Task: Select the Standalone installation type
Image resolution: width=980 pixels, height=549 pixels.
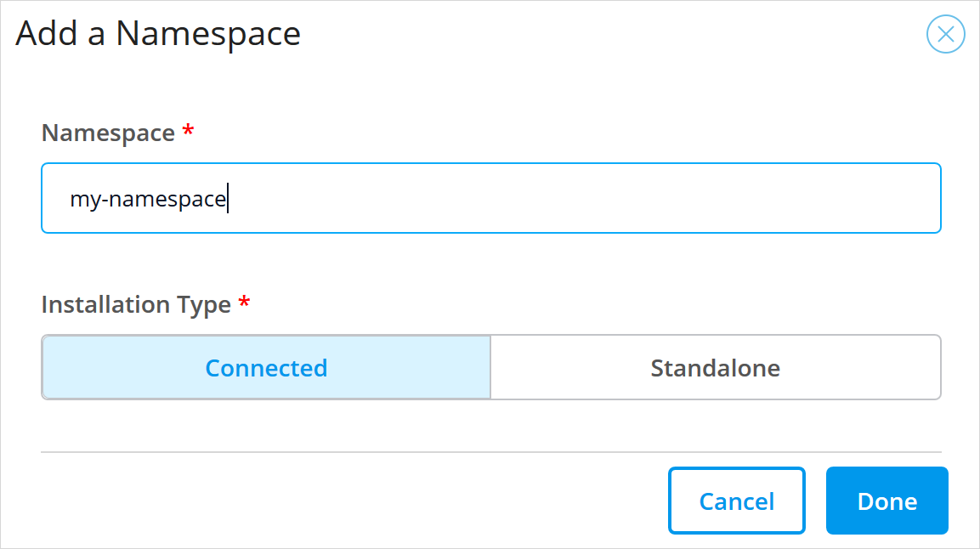Action: pyautogui.click(x=716, y=367)
